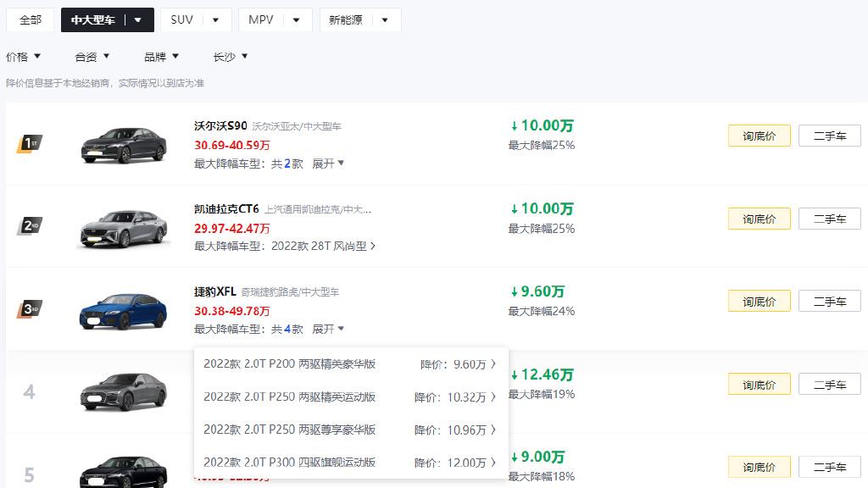This screenshot has height=488, width=868.
Task: Open the 凯迪拉克CT6 car thumbnail
Action: 124,228
